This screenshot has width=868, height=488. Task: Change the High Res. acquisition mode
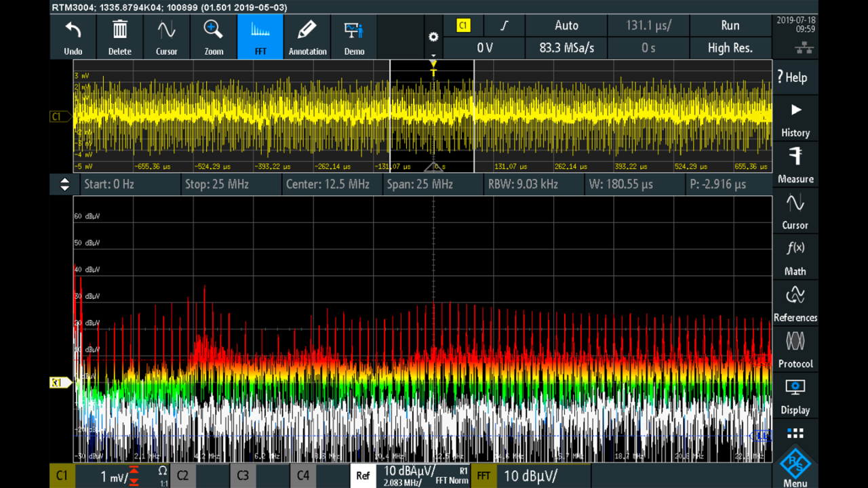click(x=730, y=48)
